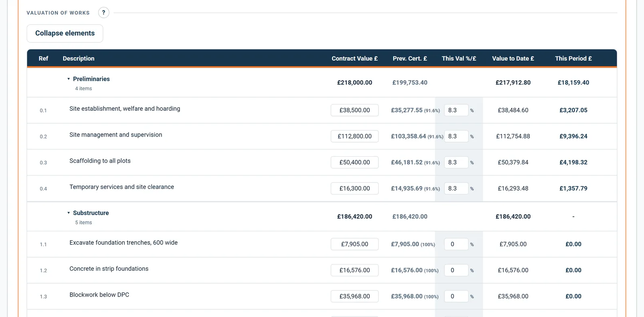Edit contract value for Site establishment, welfare and hoarding

(355, 110)
